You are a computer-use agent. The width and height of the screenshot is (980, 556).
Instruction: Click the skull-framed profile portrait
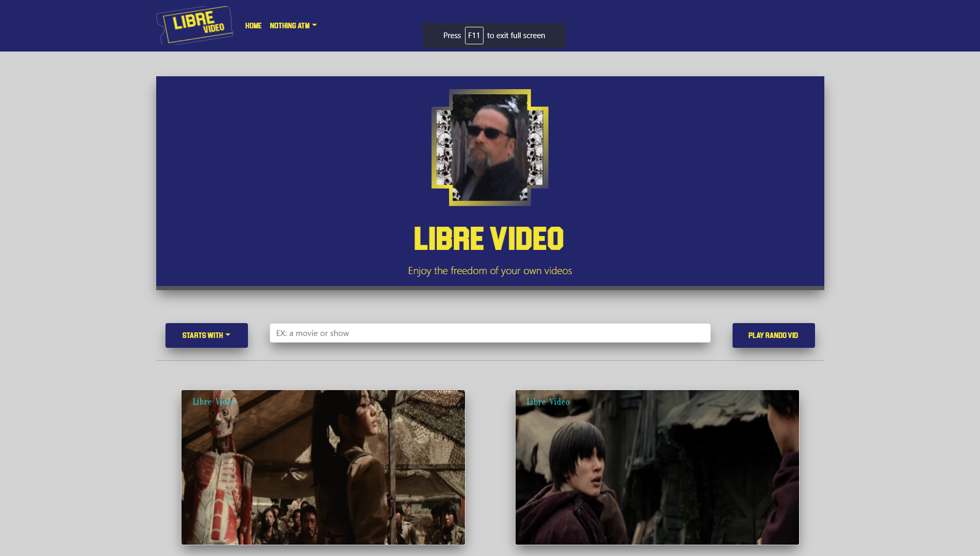pyautogui.click(x=490, y=147)
